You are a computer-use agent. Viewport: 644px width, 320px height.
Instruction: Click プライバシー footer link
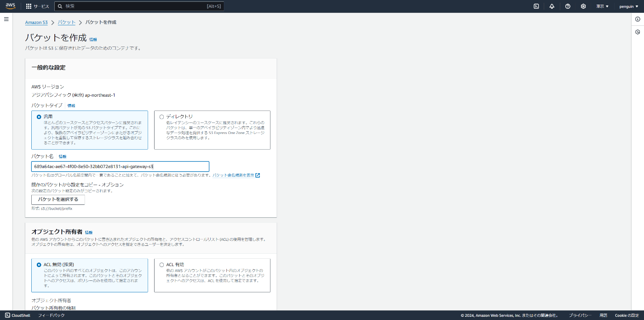[580, 315]
